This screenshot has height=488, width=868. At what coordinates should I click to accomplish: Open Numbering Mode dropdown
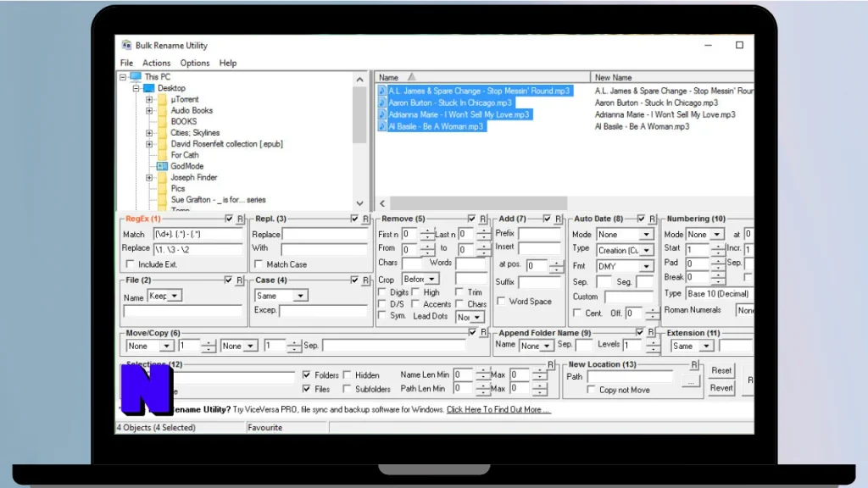(x=717, y=235)
